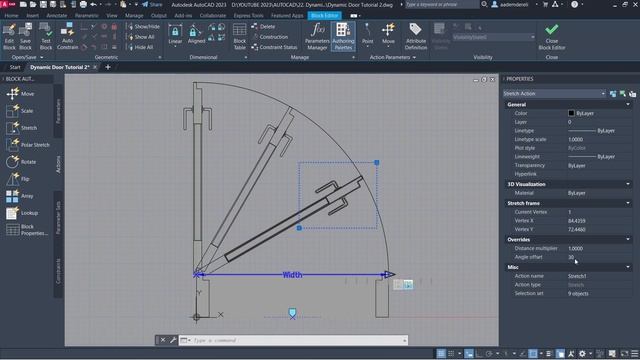Click the search keyword field
The width and height of the screenshot is (640, 360).
point(441,4)
